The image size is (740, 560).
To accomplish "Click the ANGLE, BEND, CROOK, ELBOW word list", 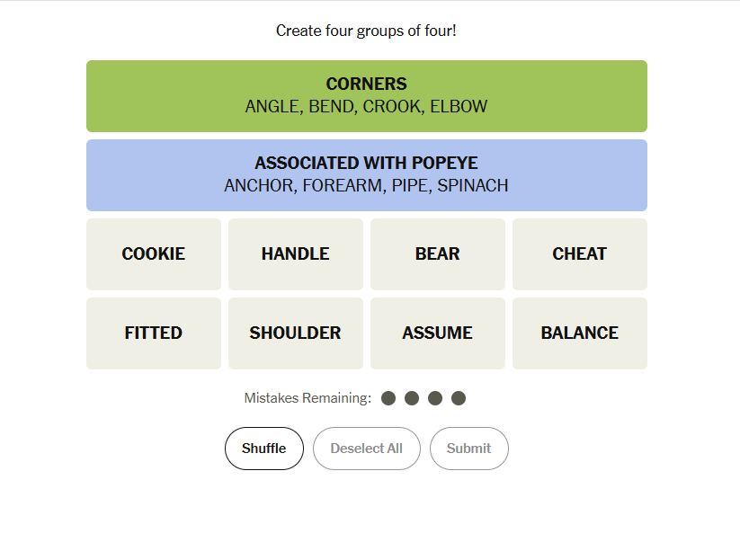I will click(367, 107).
